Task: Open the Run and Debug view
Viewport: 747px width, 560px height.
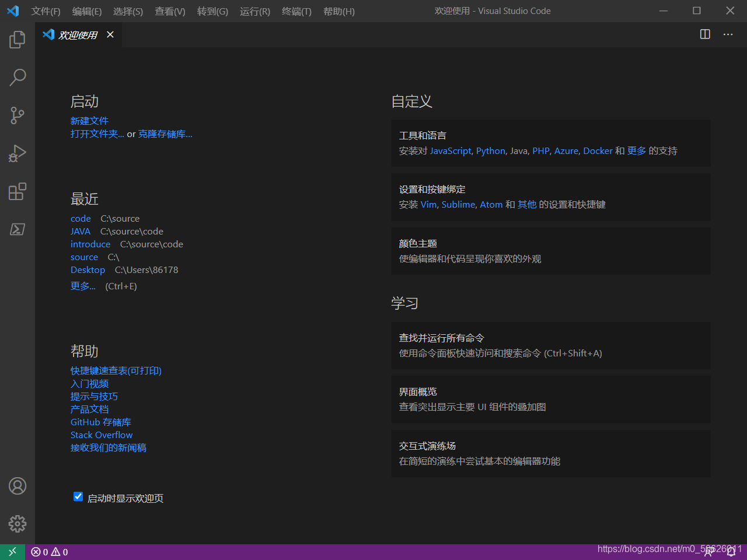Action: click(18, 153)
